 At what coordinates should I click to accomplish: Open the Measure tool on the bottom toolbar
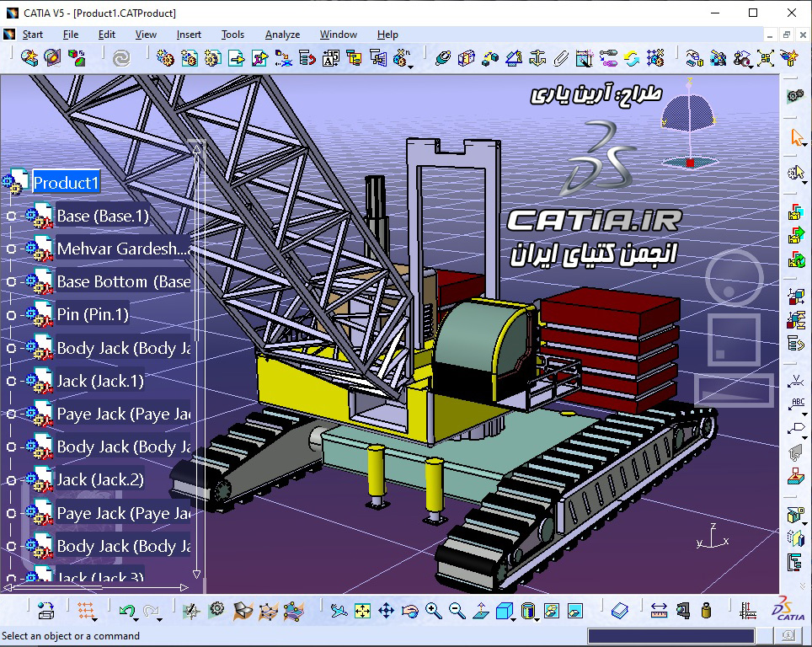click(x=660, y=608)
